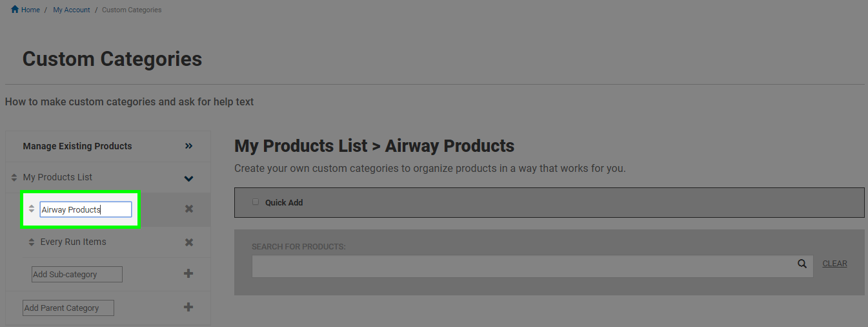This screenshot has width=868, height=327.
Task: Click reorder handle next to My Products List
Action: [x=14, y=177]
